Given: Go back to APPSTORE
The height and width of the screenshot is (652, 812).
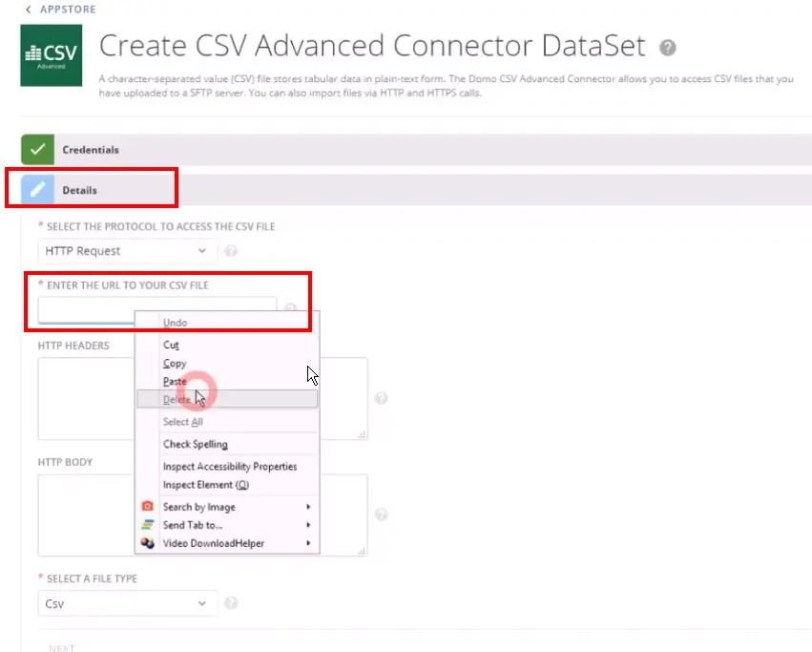Looking at the screenshot, I should (x=61, y=9).
